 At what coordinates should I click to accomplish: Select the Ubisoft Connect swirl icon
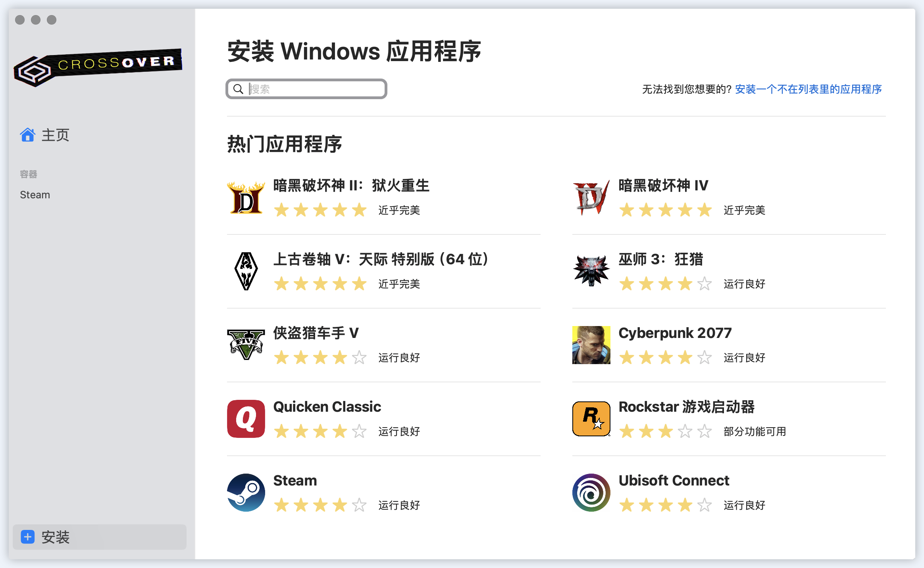coord(591,492)
